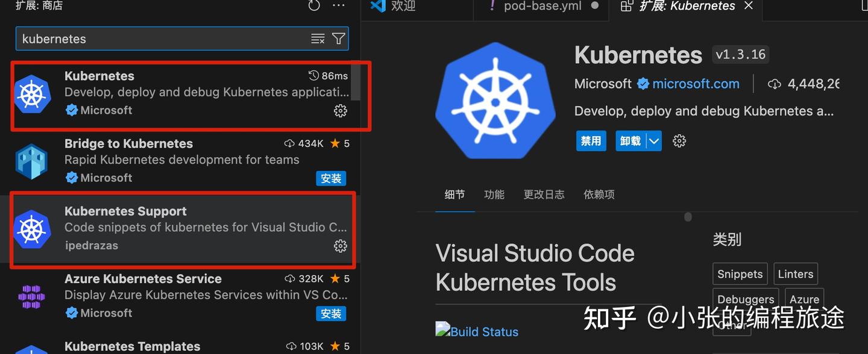This screenshot has width=868, height=354.
Task: Click the Microsoft verified badge on details page
Action: coord(643,84)
